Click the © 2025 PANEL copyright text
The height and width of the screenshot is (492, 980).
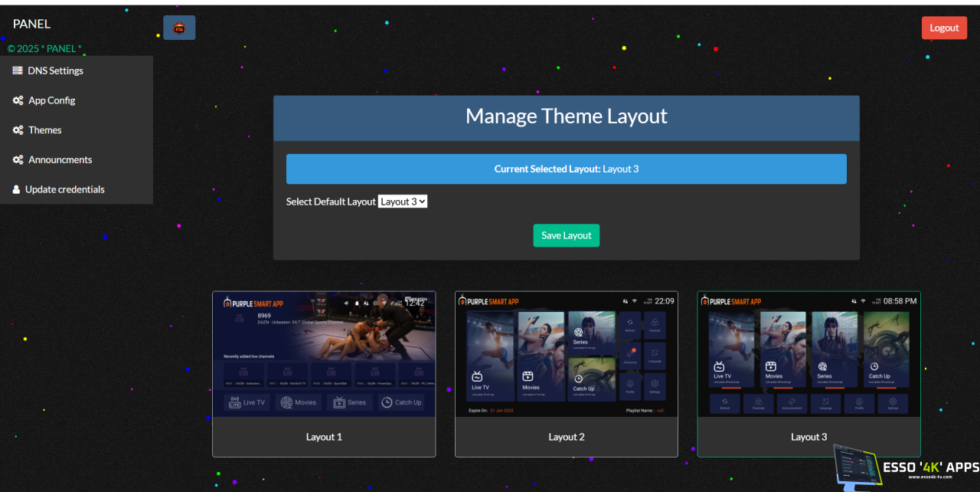click(44, 48)
